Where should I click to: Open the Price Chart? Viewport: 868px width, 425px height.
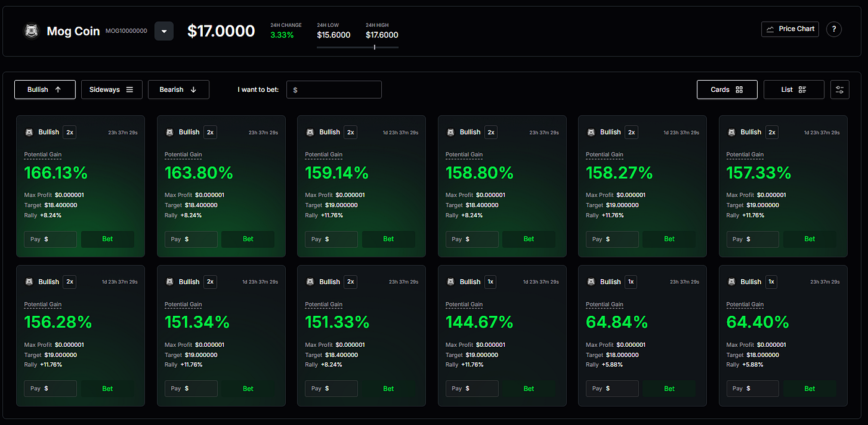[x=790, y=29]
